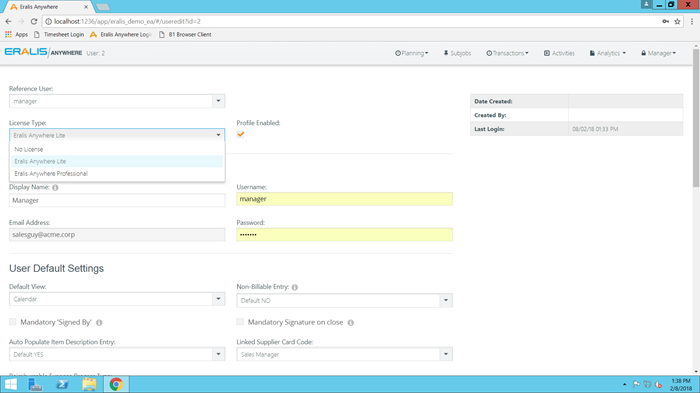Open the Analytics menu
Viewport: 700px width, 393px height.
[x=608, y=53]
